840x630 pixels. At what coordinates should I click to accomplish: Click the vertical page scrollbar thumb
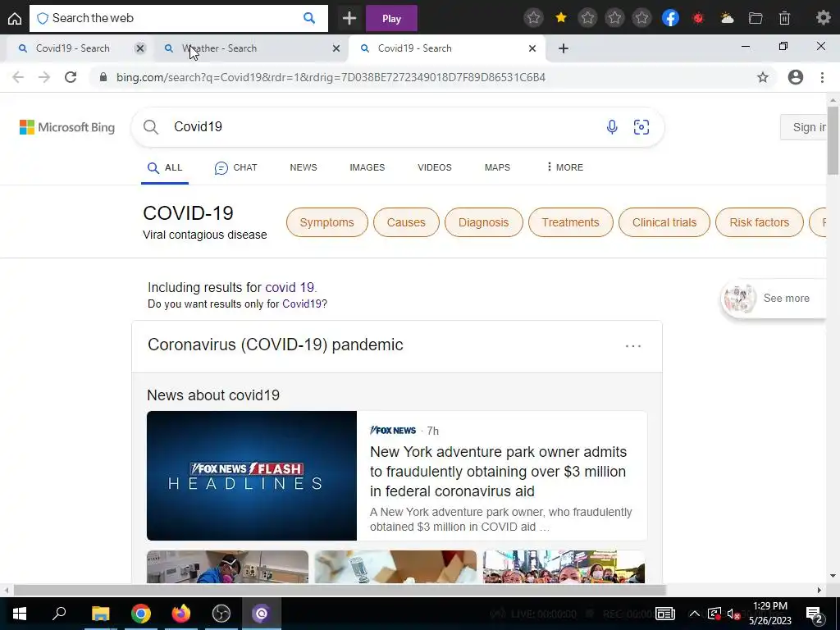833,140
